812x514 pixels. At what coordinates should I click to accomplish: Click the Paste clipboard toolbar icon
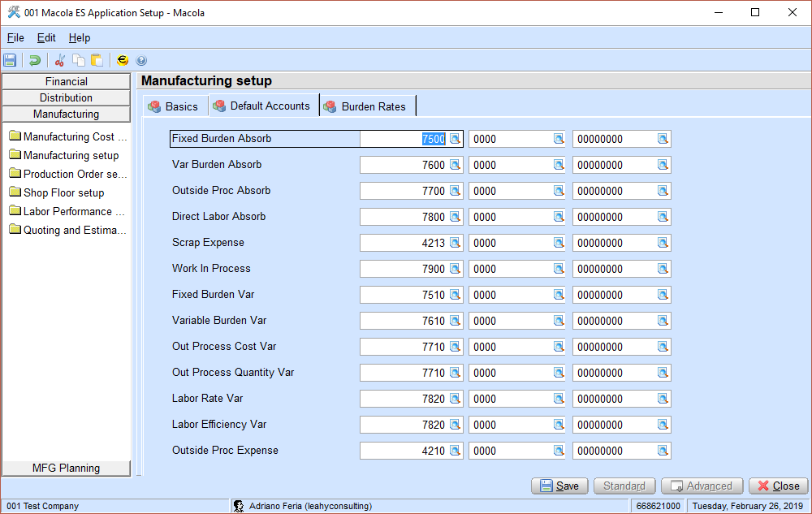(x=97, y=60)
